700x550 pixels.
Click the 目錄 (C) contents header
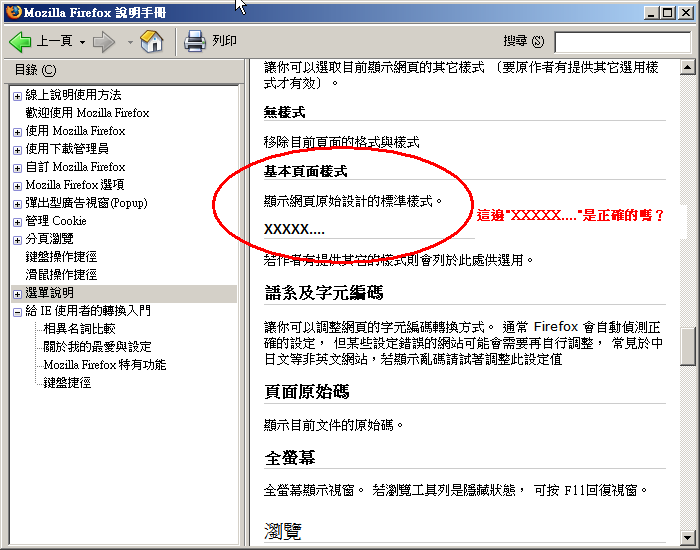click(x=35, y=70)
